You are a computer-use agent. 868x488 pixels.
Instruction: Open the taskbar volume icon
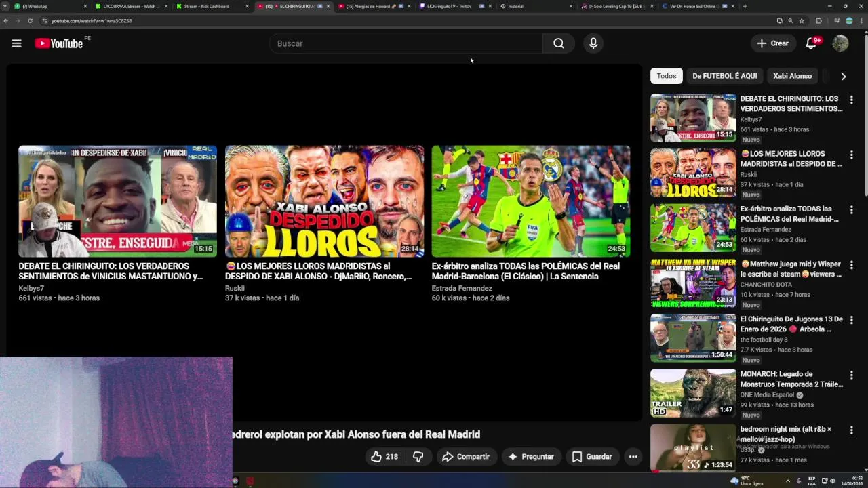(833, 481)
